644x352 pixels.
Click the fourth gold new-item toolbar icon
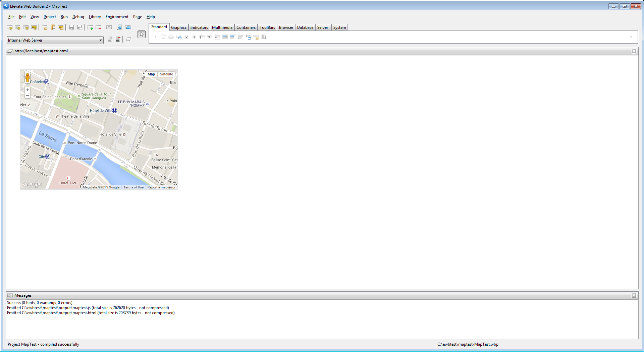click(x=34, y=27)
